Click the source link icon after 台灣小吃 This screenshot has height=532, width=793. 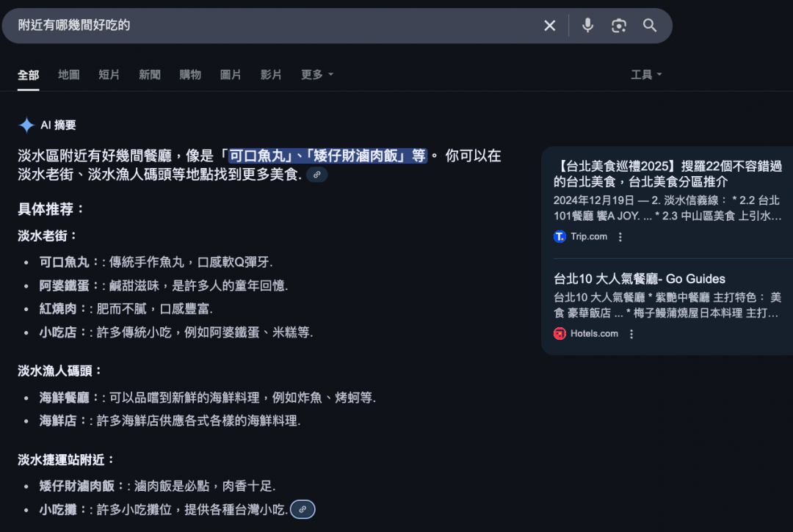[303, 509]
